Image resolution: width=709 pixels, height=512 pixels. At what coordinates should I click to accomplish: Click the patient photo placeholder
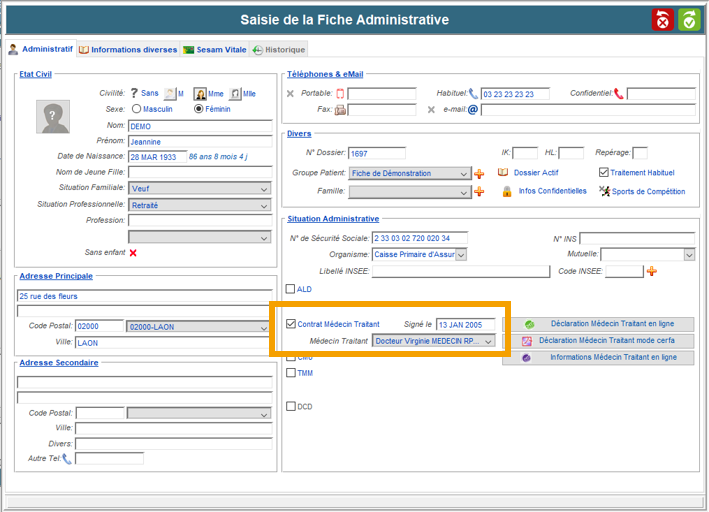coord(53,117)
